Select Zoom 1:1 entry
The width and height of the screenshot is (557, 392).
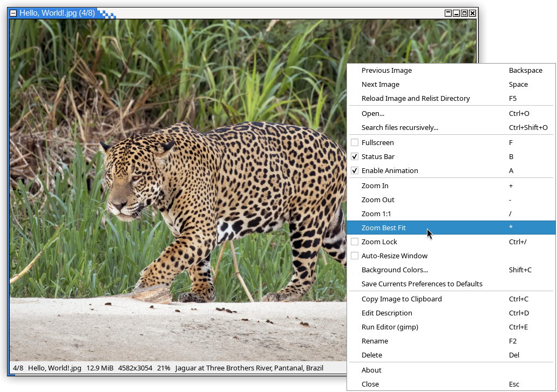point(451,214)
